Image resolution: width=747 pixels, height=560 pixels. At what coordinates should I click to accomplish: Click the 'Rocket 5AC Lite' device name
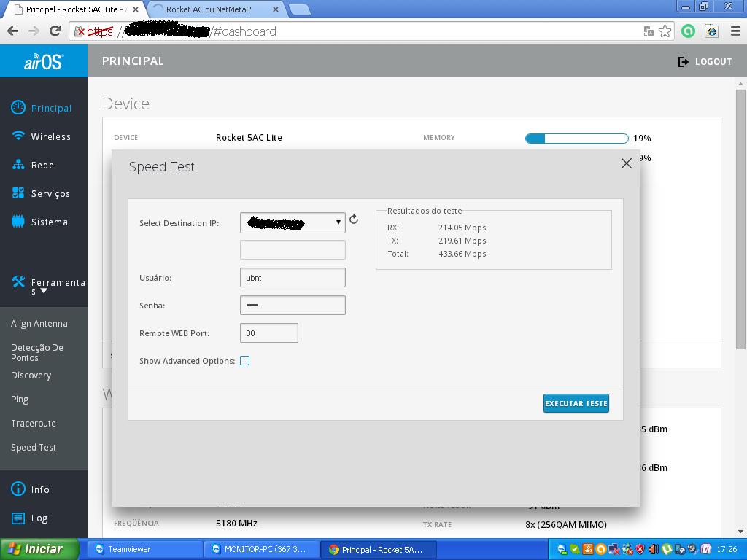[249, 138]
